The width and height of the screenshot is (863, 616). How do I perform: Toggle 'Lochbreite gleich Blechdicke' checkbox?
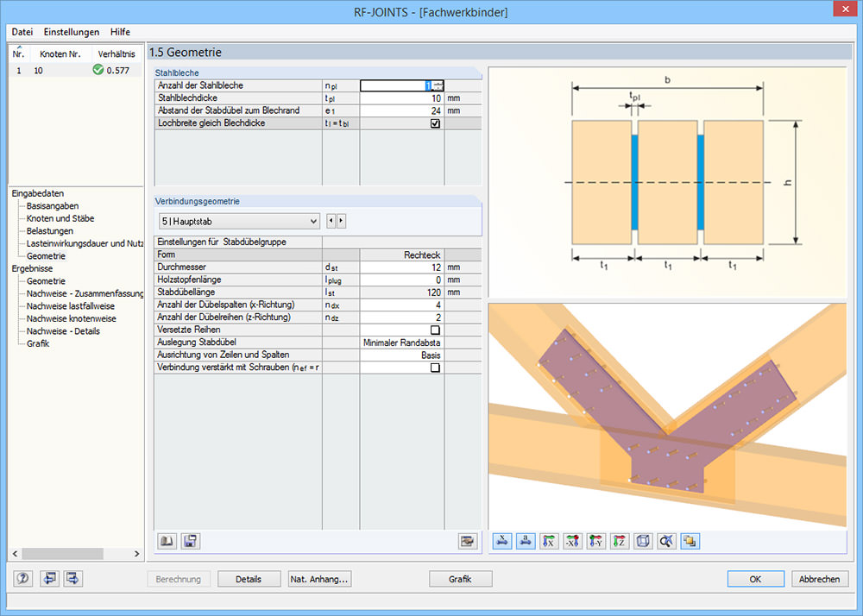click(435, 123)
